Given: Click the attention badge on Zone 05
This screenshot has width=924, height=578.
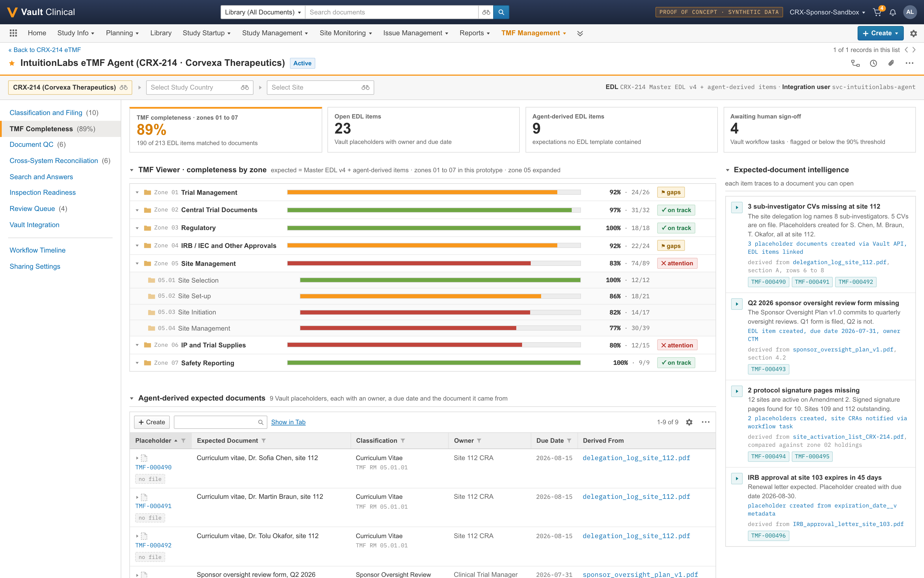Looking at the screenshot, I should coord(677,263).
